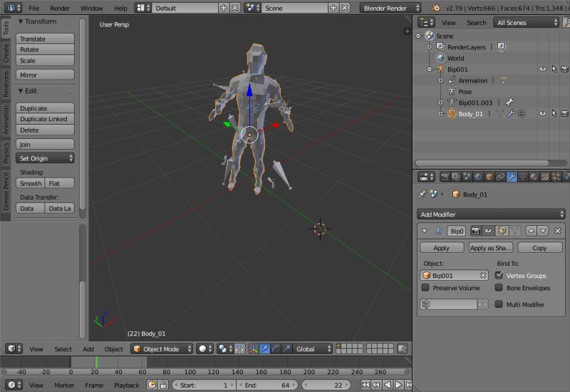Open the Material sphere tab

(x=534, y=177)
